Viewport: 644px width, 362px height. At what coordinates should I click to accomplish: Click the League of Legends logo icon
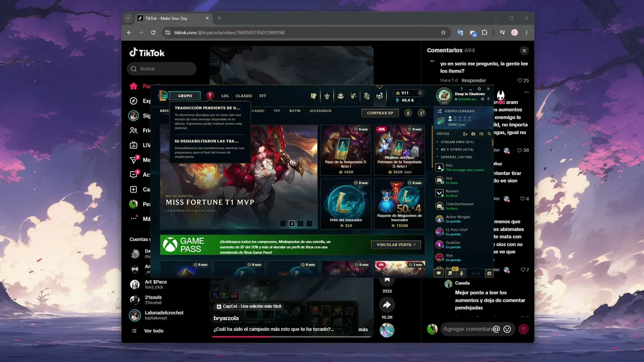point(163,96)
